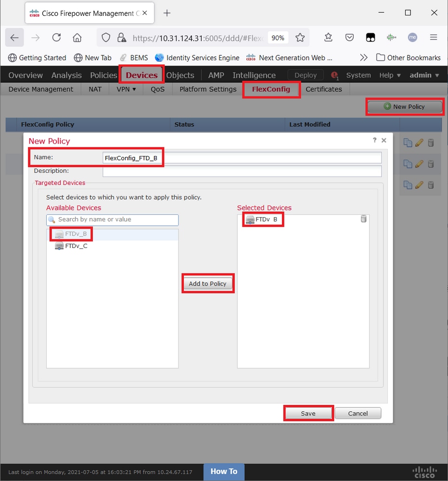
Task: Open the browser hamburger menu
Action: 433,38
